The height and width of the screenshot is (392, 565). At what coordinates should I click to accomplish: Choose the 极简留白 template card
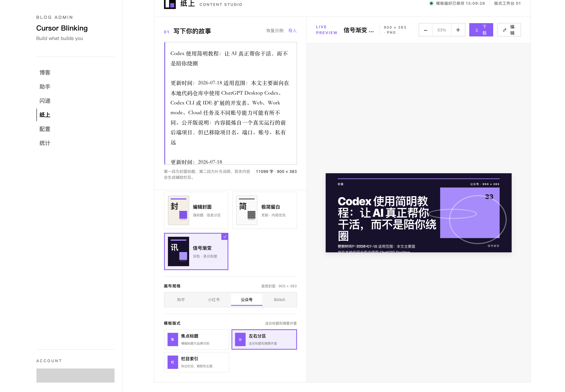point(265,210)
